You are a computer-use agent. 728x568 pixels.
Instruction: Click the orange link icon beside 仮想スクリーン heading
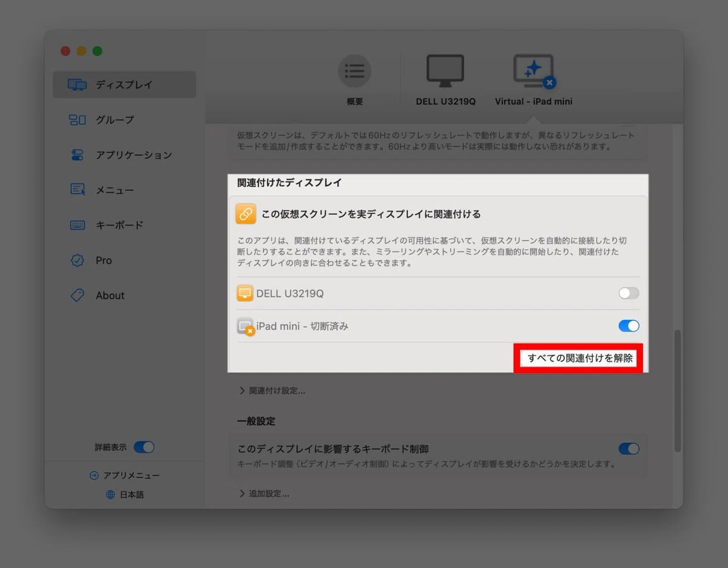click(246, 214)
